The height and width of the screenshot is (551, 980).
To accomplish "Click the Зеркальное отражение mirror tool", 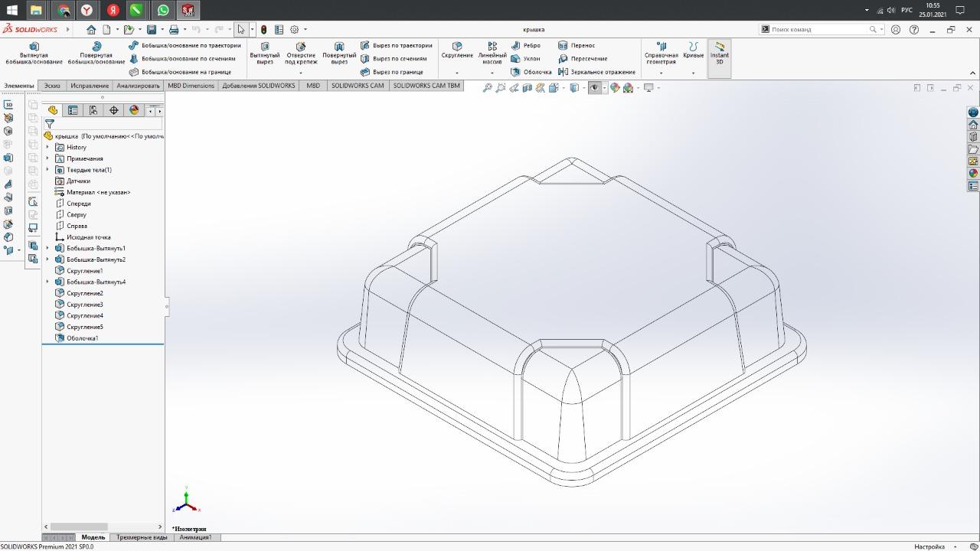I will pos(596,72).
